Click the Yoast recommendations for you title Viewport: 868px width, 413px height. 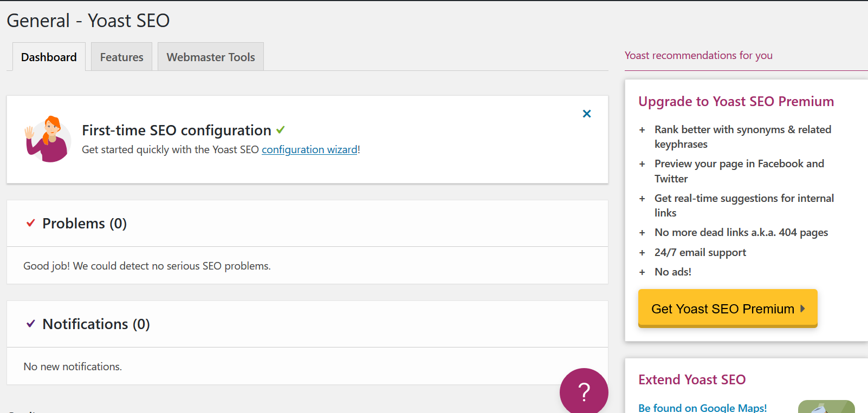pyautogui.click(x=698, y=55)
